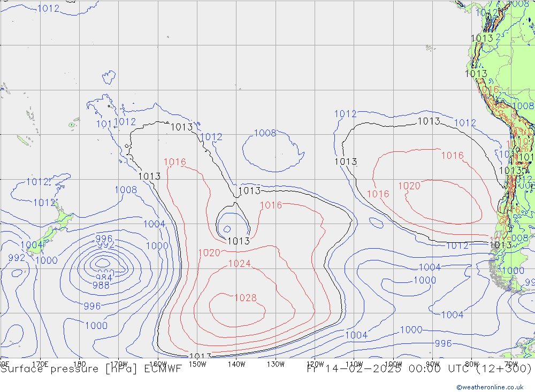The width and height of the screenshot is (535, 392).
Task: Click the red 1024 isobar label
Action: (x=240, y=263)
